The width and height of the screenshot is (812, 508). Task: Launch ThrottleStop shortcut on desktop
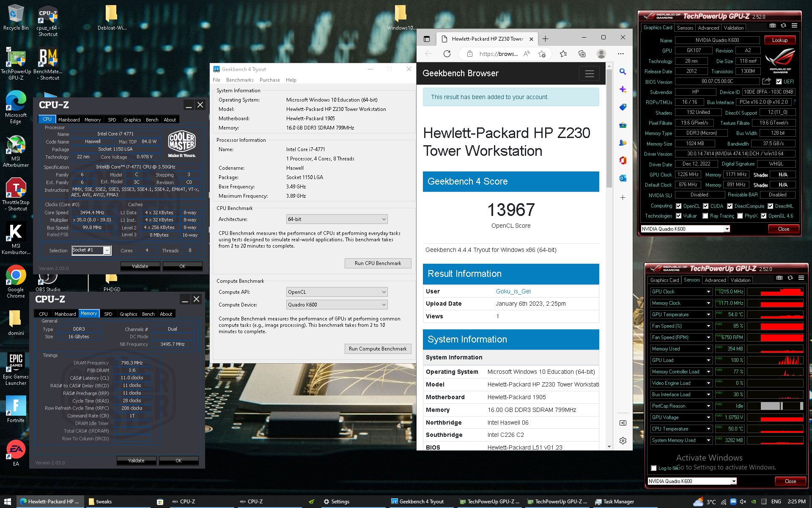click(16, 195)
